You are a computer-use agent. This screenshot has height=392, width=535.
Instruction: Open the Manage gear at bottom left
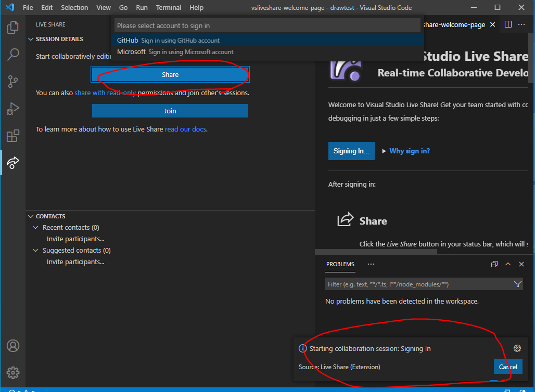coord(13,373)
